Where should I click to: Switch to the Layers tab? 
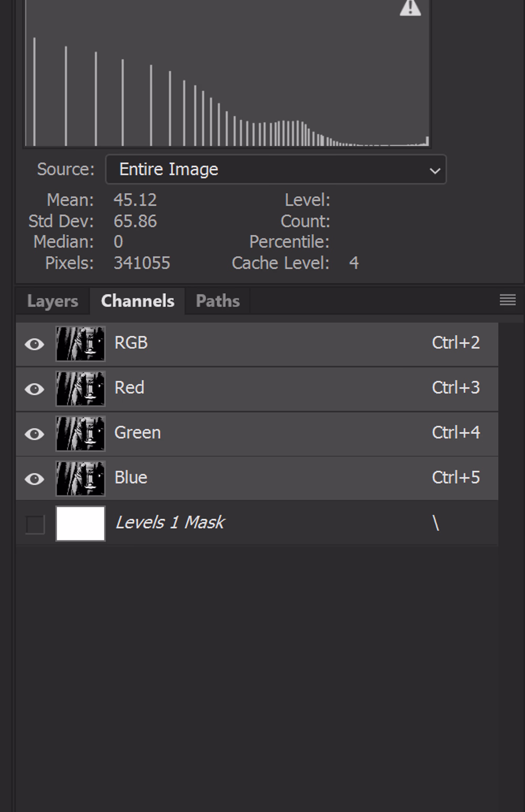tap(52, 301)
